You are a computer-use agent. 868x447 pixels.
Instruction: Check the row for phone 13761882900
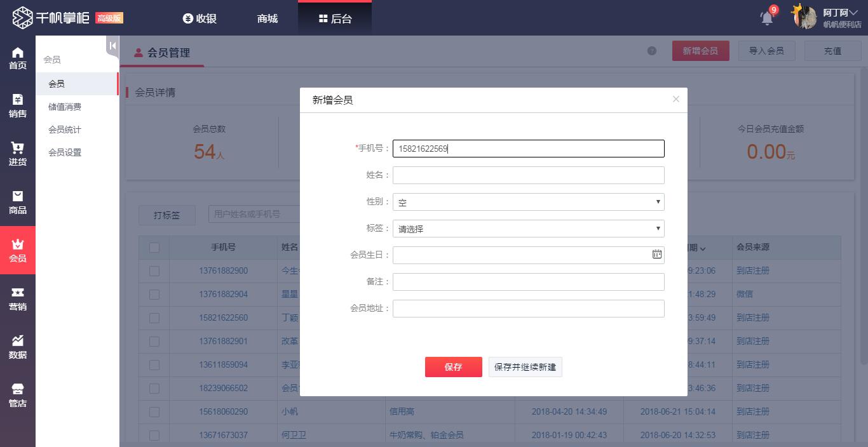coord(154,271)
